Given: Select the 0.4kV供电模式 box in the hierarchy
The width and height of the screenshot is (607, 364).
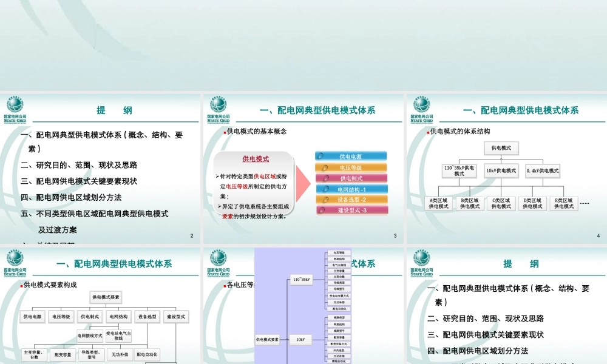Looking at the screenshot, I should (543, 170).
